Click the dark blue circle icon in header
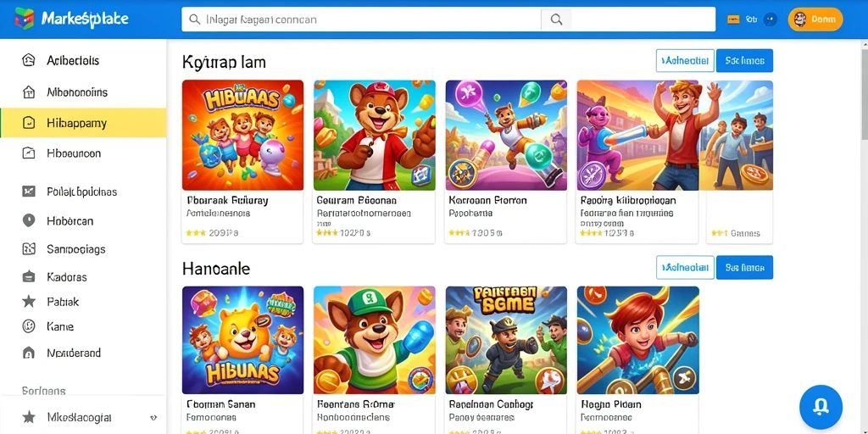 coord(770,19)
